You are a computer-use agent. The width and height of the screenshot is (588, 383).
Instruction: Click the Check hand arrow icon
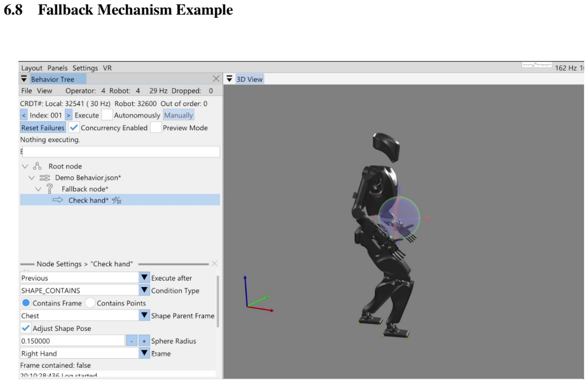pos(58,200)
